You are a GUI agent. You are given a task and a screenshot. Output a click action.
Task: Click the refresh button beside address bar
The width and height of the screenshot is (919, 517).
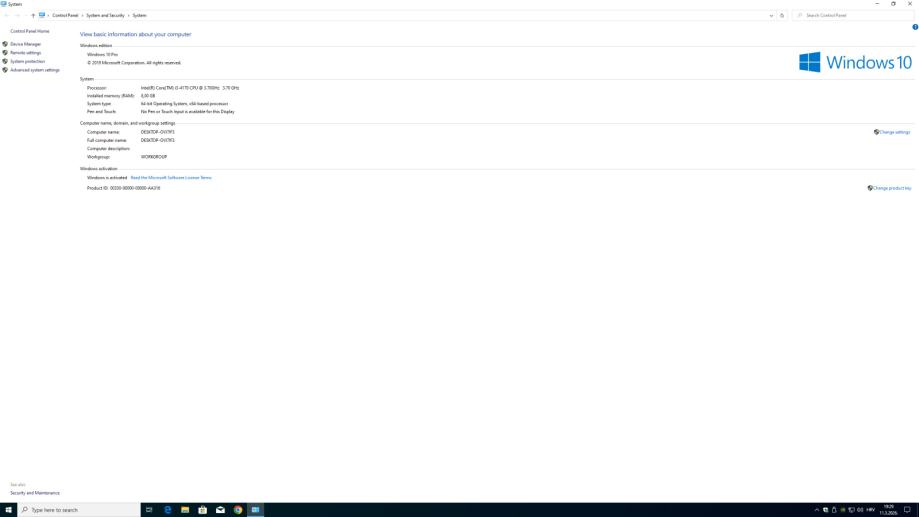click(782, 15)
